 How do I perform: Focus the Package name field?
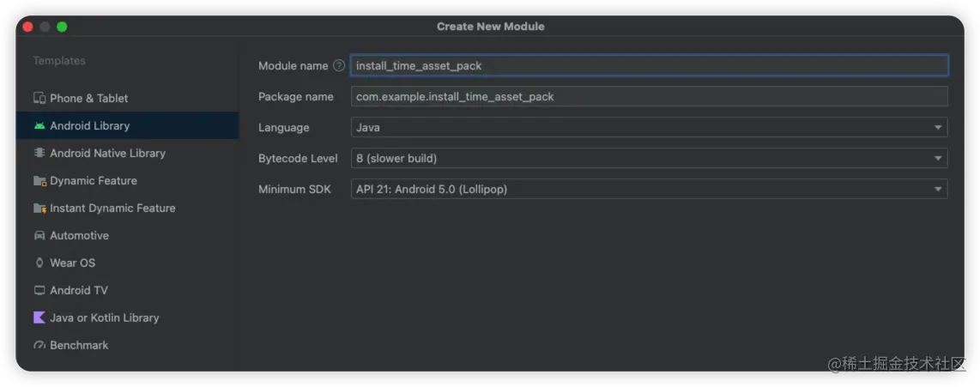[650, 97]
